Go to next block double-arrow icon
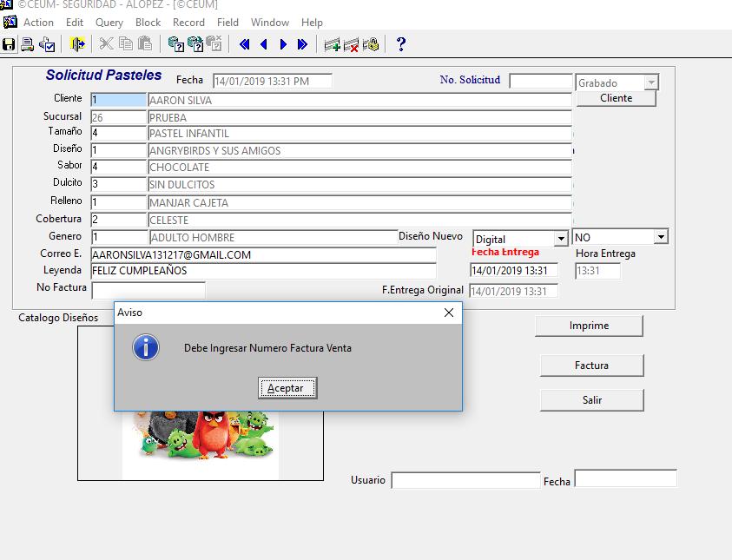Image resolution: width=732 pixels, height=560 pixels. [302, 44]
